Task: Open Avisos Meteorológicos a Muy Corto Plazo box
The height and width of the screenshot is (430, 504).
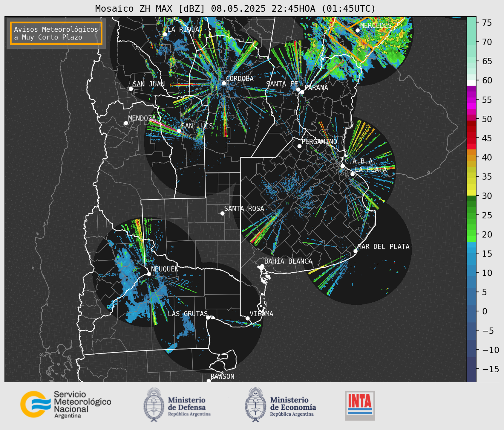Action: pyautogui.click(x=56, y=33)
